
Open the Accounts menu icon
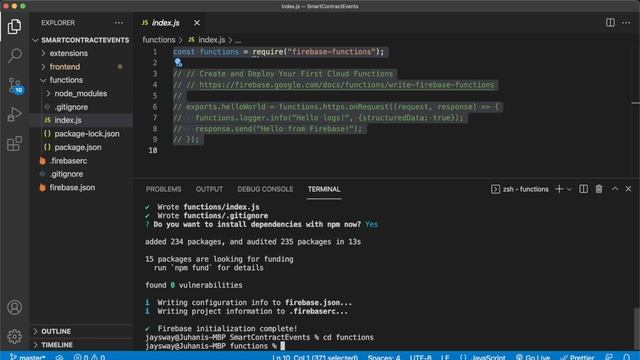(15, 307)
